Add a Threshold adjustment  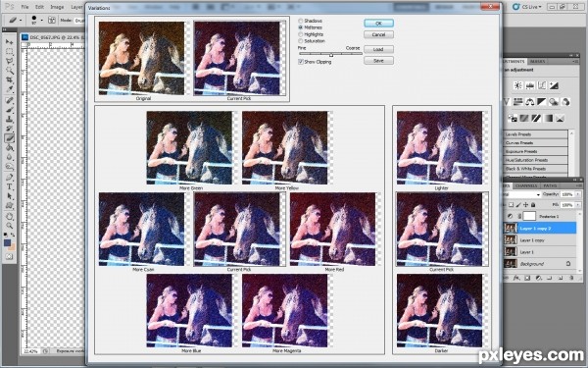tap(536, 119)
